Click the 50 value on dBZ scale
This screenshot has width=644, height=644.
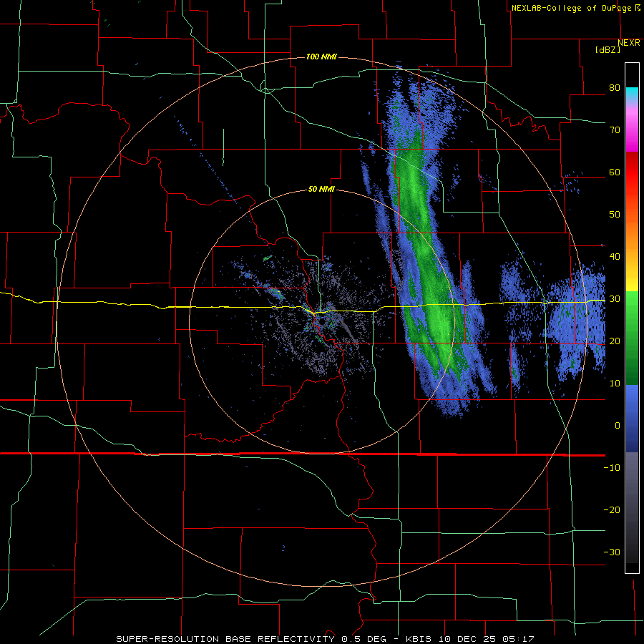coord(615,215)
